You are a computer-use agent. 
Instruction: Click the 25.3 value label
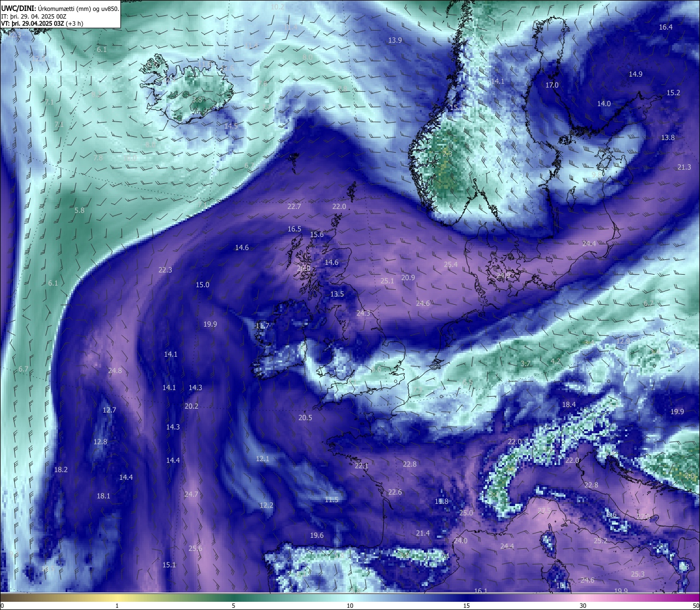click(x=638, y=574)
